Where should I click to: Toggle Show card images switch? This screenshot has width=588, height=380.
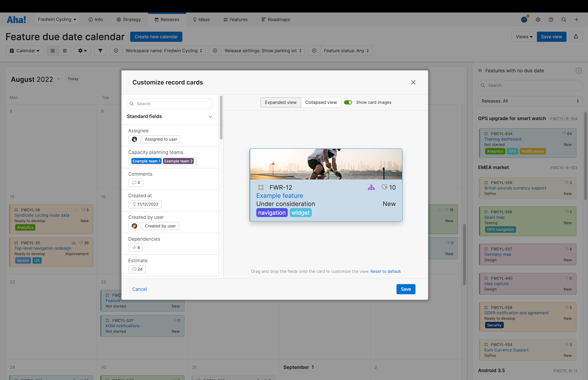point(348,102)
